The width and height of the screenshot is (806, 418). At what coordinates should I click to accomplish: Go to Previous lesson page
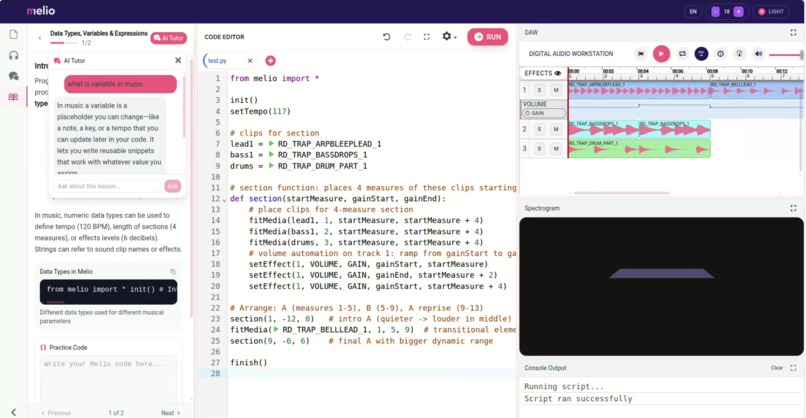click(56, 413)
